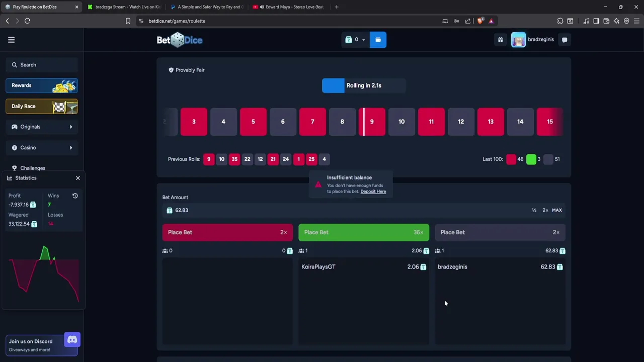Click the bradzeginis bet entry
The width and height of the screenshot is (644, 362).
(500, 267)
